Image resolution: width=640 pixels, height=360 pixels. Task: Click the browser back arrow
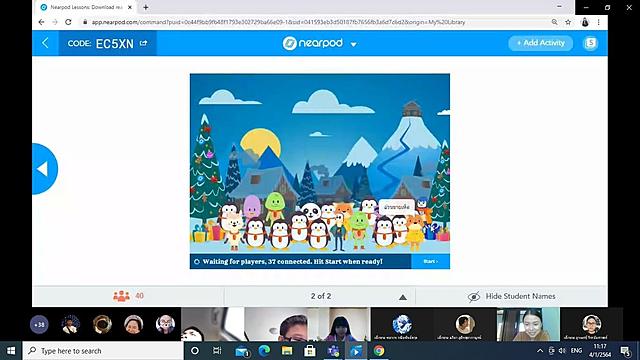click(41, 22)
